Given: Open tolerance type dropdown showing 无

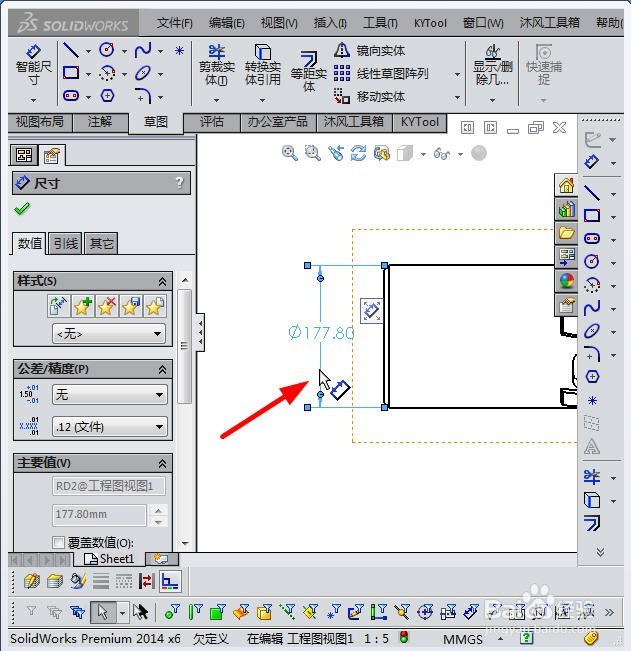Looking at the screenshot, I should point(110,394).
